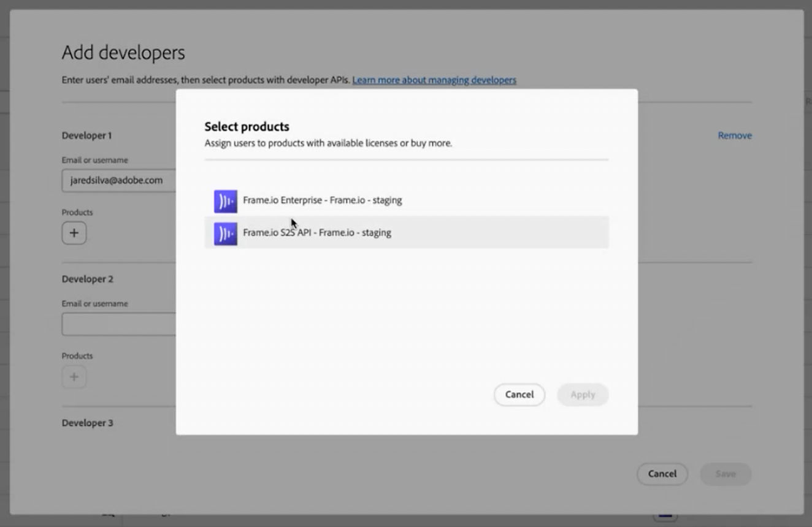This screenshot has width=812, height=527.
Task: Click Apply in Select products dialog
Action: (x=583, y=395)
